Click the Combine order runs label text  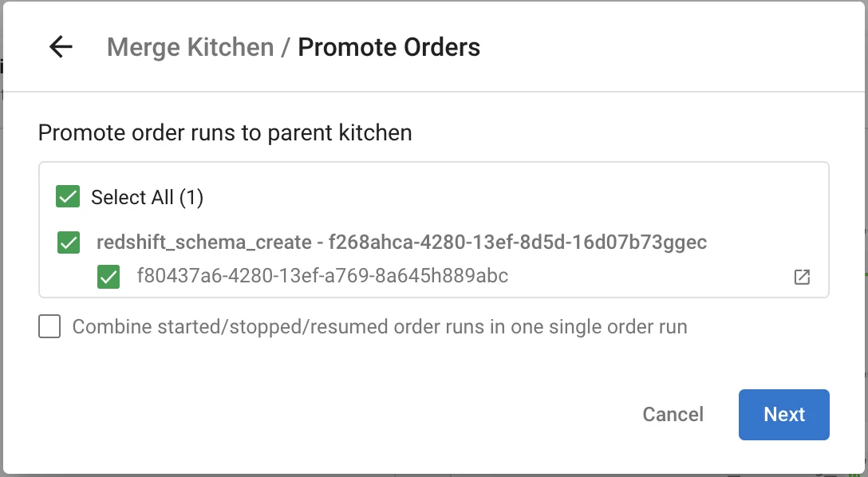click(380, 326)
